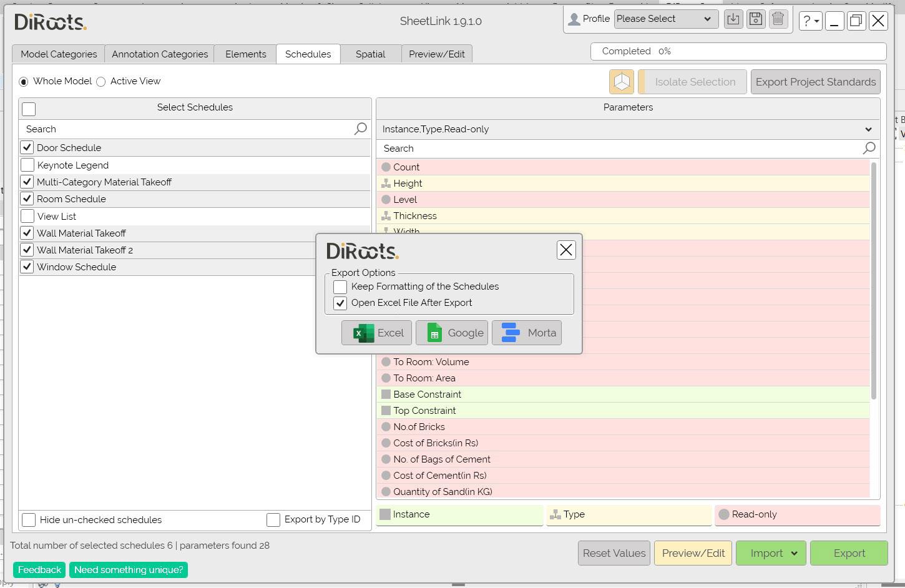The image size is (905, 588).
Task: Click the Base Constraint instance icon
Action: tap(386, 394)
